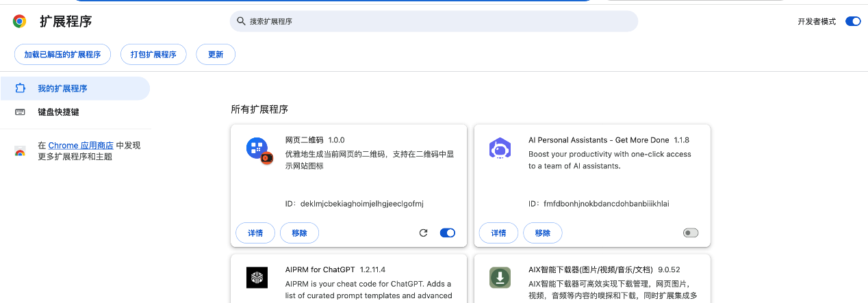This screenshot has height=303, width=868.
Task: Reload the 网页二维码 extension
Action: coord(423,233)
